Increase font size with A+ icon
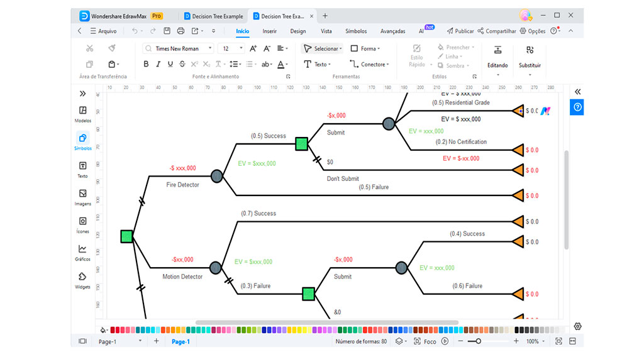The width and height of the screenshot is (644, 362). click(253, 48)
